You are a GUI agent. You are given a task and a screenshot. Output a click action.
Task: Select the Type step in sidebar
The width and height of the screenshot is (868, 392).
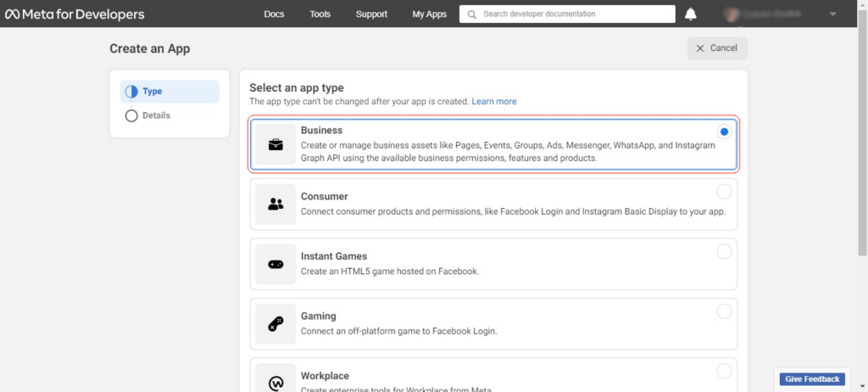coord(170,92)
